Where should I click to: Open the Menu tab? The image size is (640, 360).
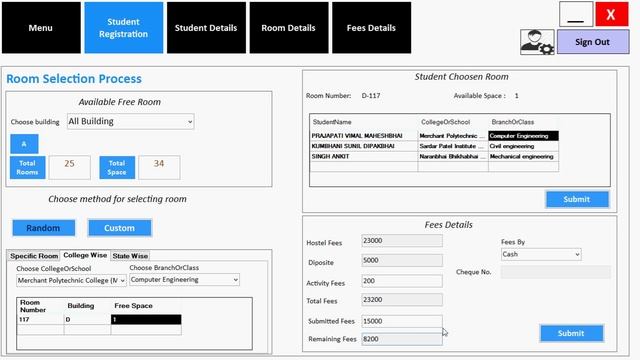(41, 28)
